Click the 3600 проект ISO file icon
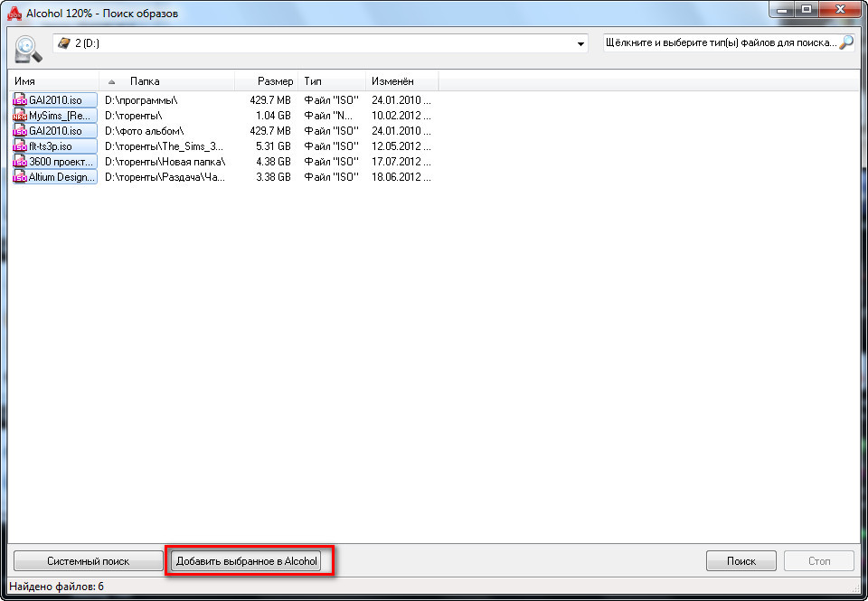The height and width of the screenshot is (601, 868). (20, 162)
